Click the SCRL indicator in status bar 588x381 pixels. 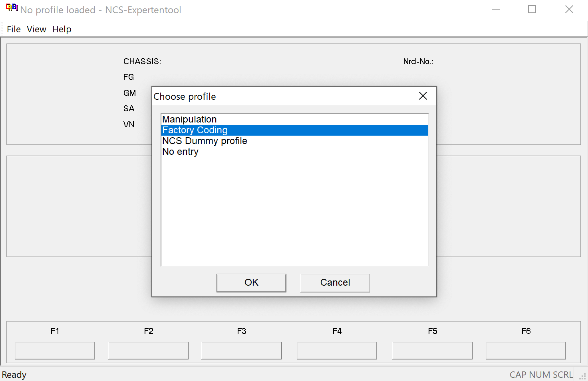pos(563,375)
